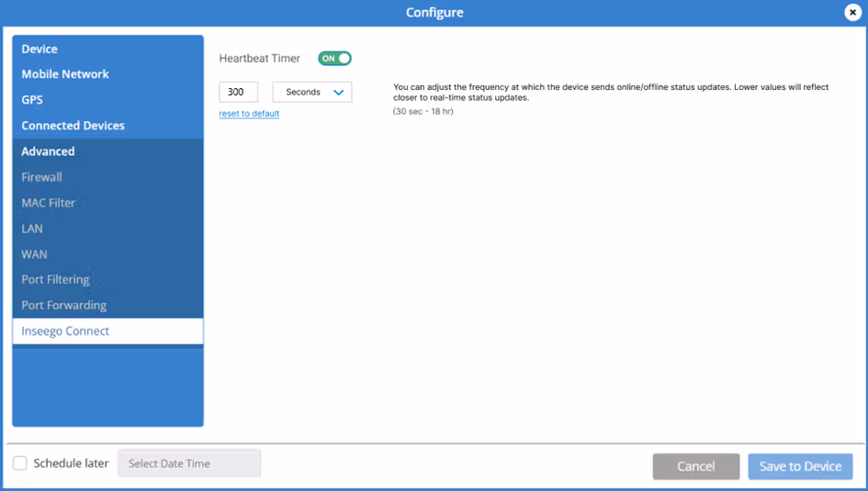Cancel the configuration changes
This screenshot has width=868, height=491.
click(696, 466)
